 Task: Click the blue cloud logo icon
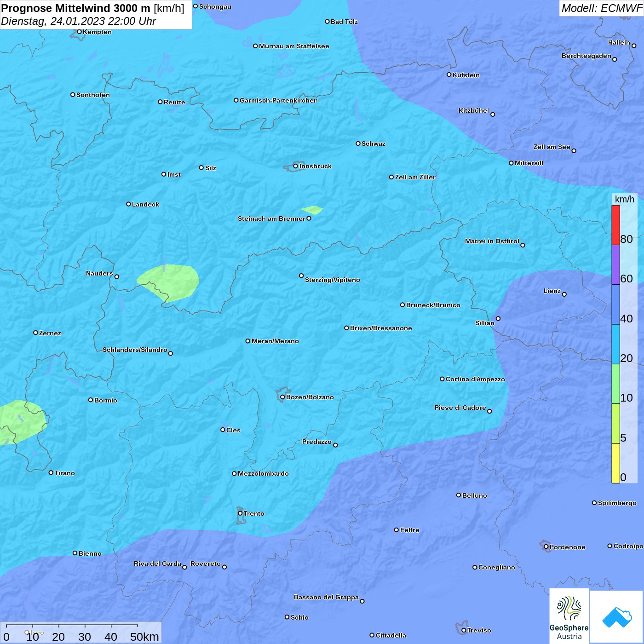point(616,617)
